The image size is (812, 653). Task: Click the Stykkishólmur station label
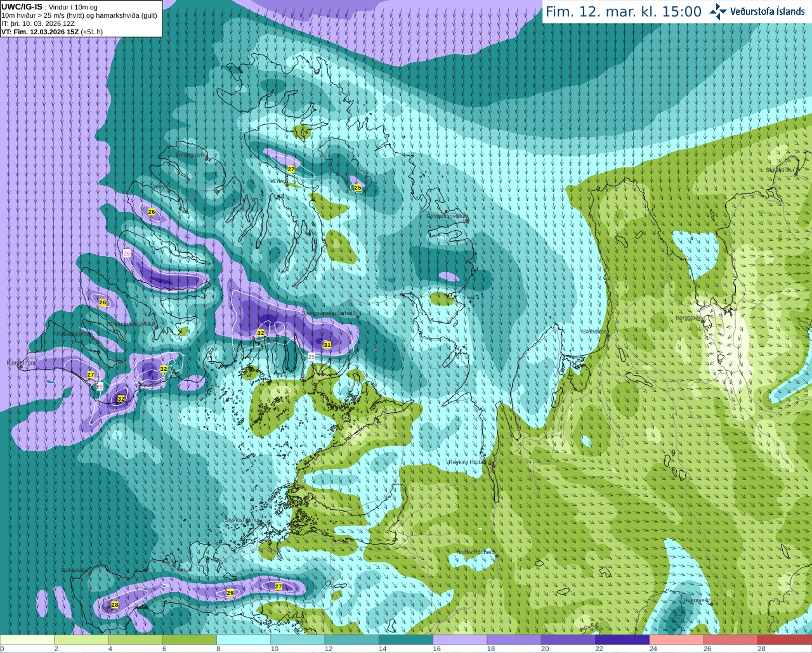242,520
